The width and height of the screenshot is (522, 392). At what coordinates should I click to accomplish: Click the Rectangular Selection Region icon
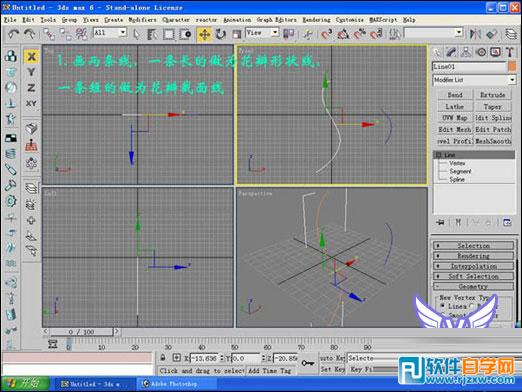(x=168, y=34)
